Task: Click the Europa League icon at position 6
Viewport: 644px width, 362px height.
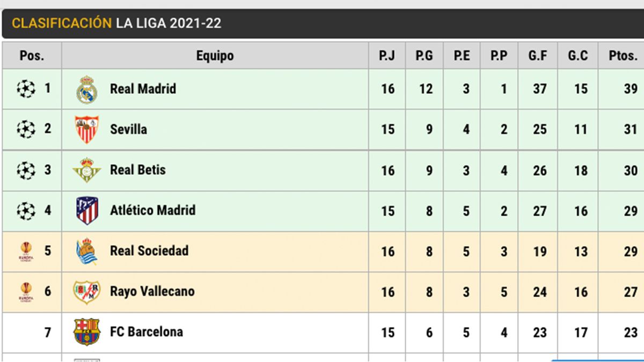Action: click(x=26, y=292)
